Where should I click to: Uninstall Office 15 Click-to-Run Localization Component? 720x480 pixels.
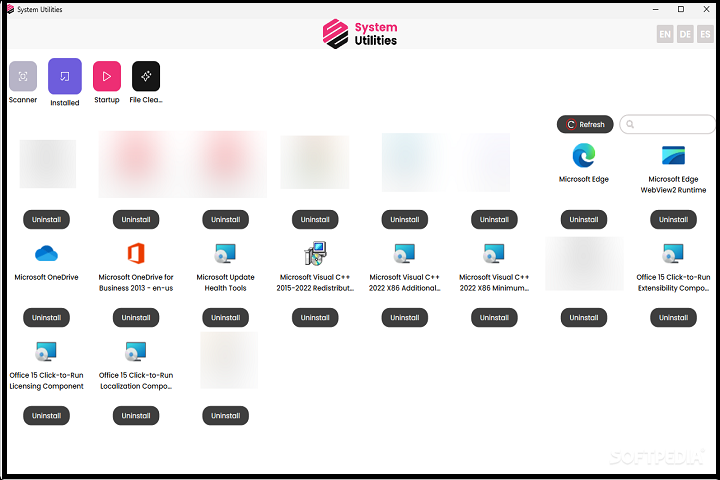(x=136, y=415)
